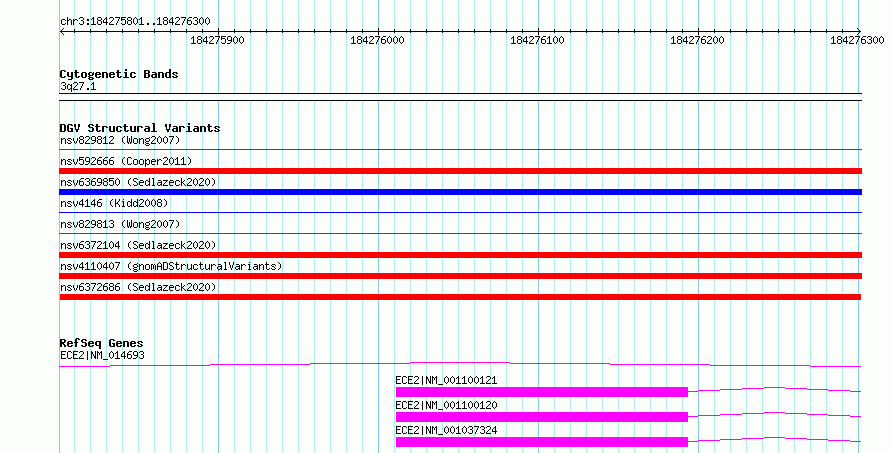Open variant nsv6369850 (Sedlazeck2020) label
Screen dimensions: 890x453
coord(138,182)
